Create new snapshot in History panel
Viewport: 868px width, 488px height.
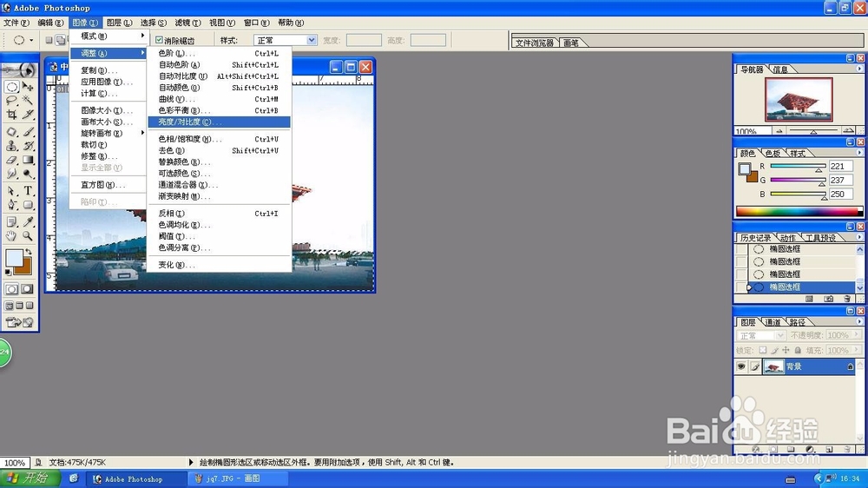[x=828, y=299]
